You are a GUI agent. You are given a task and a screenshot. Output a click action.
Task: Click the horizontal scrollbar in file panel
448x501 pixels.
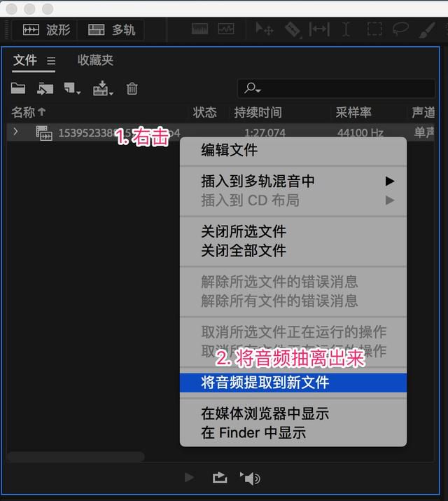(x=76, y=456)
